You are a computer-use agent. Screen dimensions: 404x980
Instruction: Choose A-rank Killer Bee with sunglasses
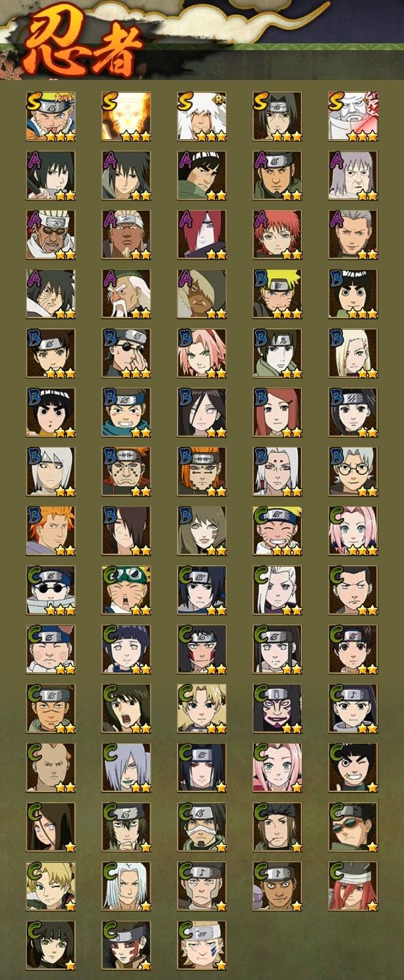click(51, 235)
